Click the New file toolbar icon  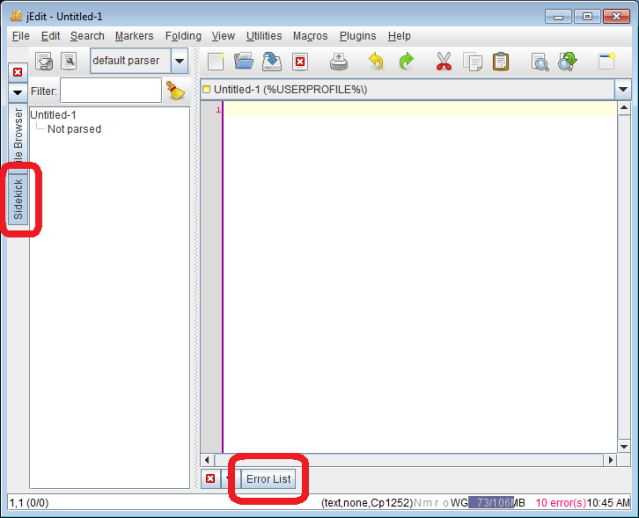[x=216, y=62]
